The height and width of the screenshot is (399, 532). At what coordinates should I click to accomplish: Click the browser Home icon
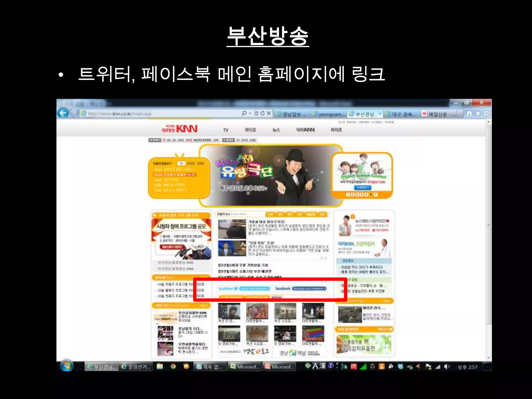469,113
